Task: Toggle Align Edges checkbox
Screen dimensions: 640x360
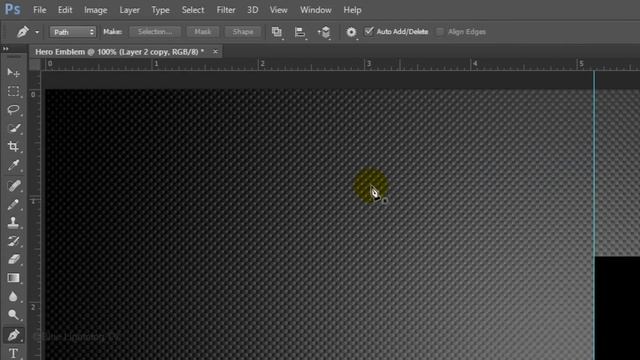Action: [440, 31]
